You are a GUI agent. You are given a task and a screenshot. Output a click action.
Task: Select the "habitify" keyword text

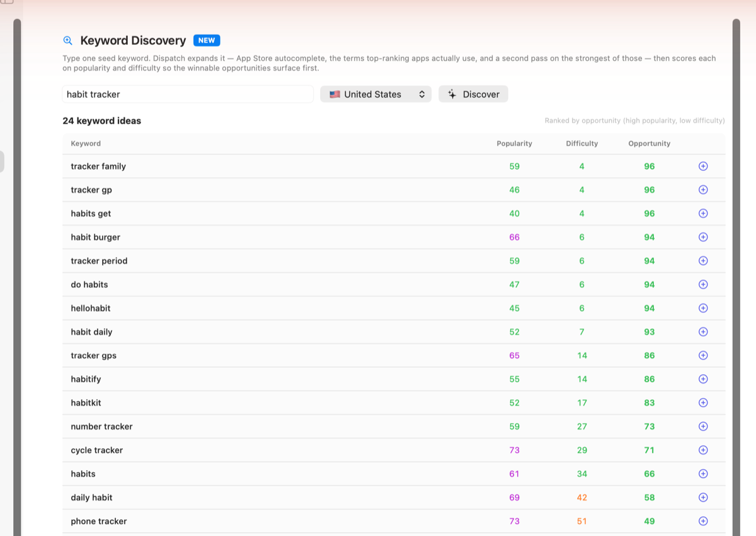click(86, 379)
